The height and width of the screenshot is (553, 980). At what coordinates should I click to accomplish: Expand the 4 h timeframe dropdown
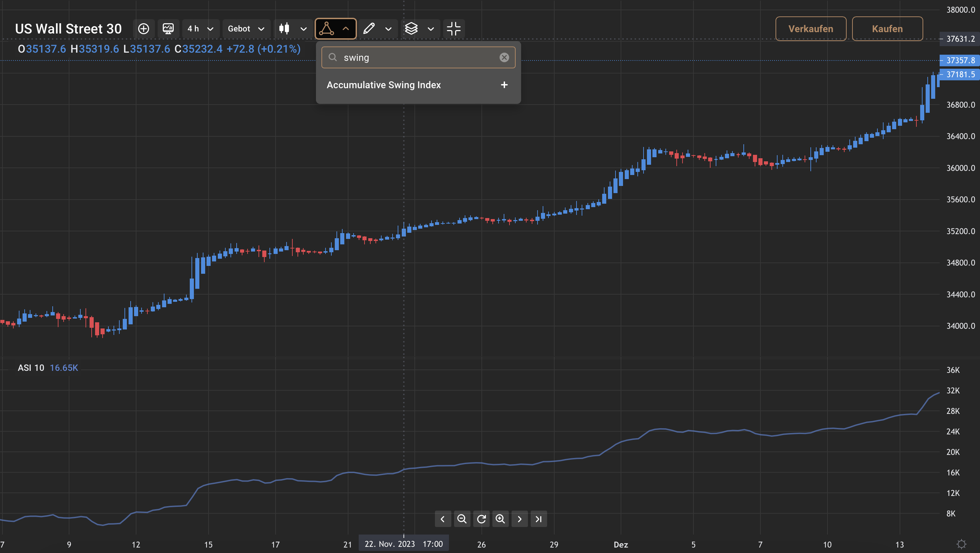coord(201,28)
